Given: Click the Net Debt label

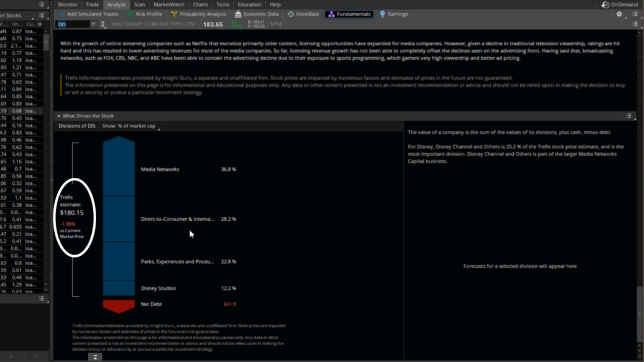Looking at the screenshot, I should tap(151, 304).
